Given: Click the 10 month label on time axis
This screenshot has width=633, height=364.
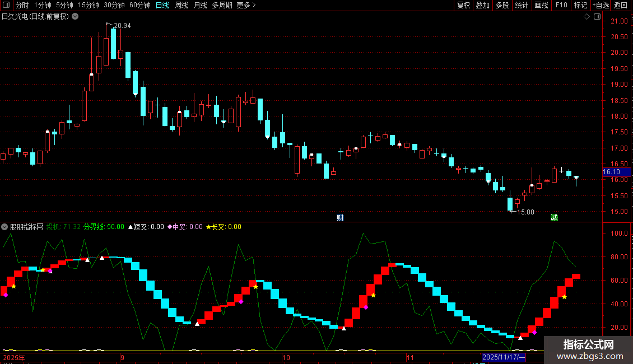Looking at the screenshot, I should click(x=286, y=357).
